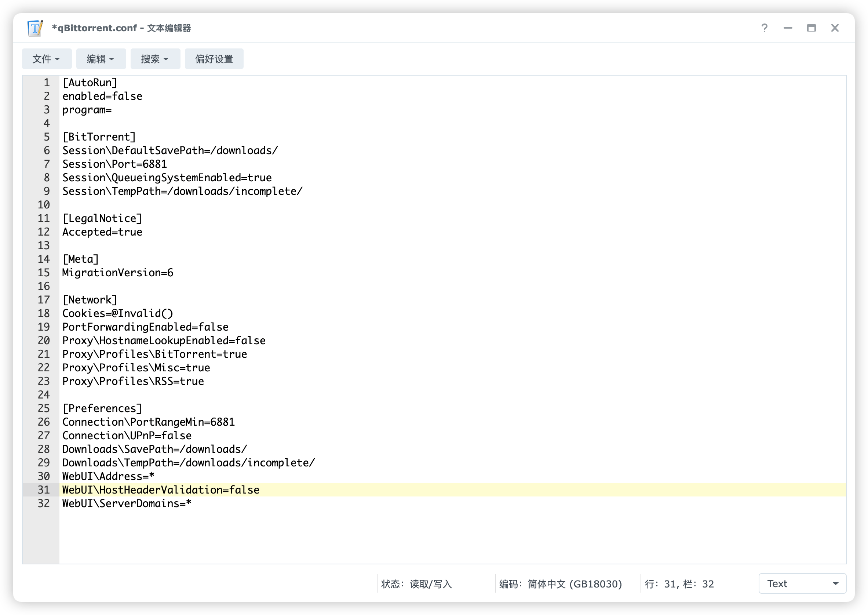This screenshot has height=615, width=868.
Task: Click the 偏好设置 button
Action: pyautogui.click(x=214, y=59)
